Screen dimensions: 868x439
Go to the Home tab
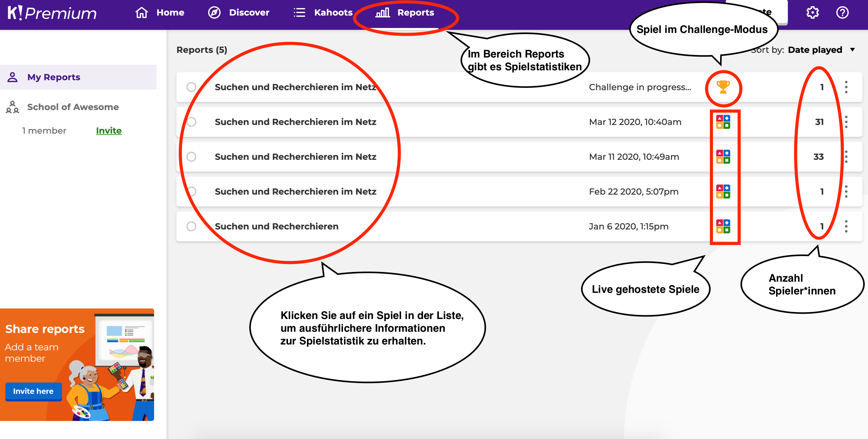(160, 12)
